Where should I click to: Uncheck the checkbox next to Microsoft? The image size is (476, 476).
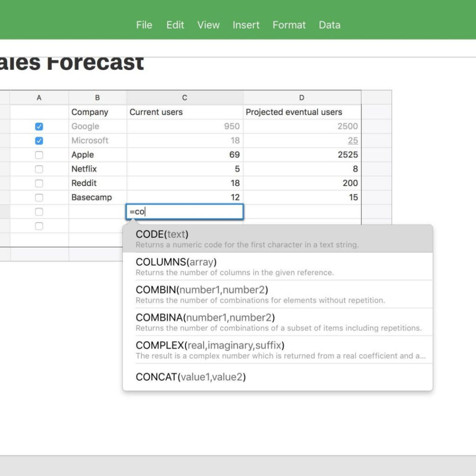tap(39, 140)
